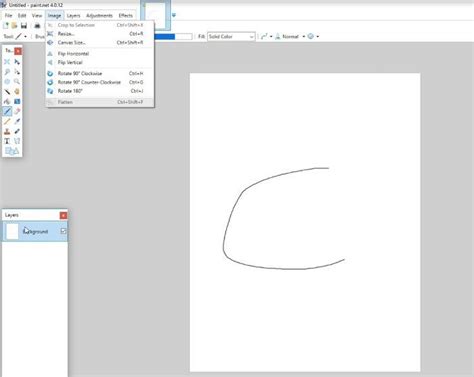Screen dimensions: 474x377
Task: Click Crop to Selection menu entry
Action: pos(100,25)
